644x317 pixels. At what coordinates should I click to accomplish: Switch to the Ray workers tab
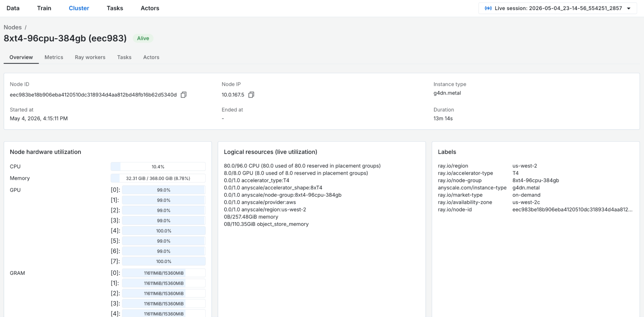tap(90, 57)
